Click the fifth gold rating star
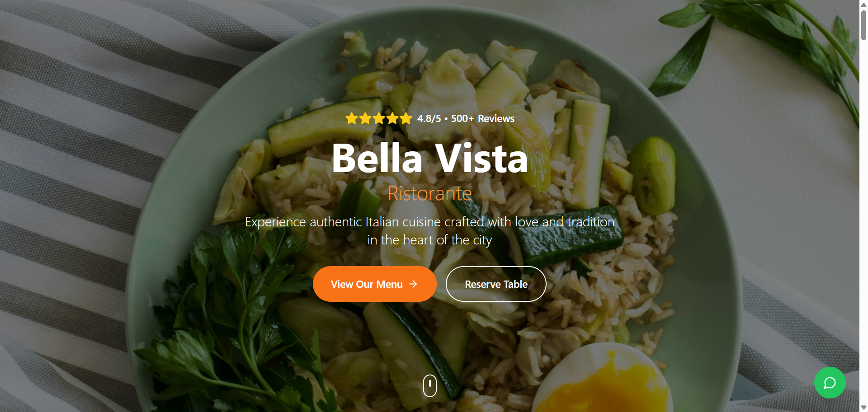The height and width of the screenshot is (412, 868). coord(406,118)
